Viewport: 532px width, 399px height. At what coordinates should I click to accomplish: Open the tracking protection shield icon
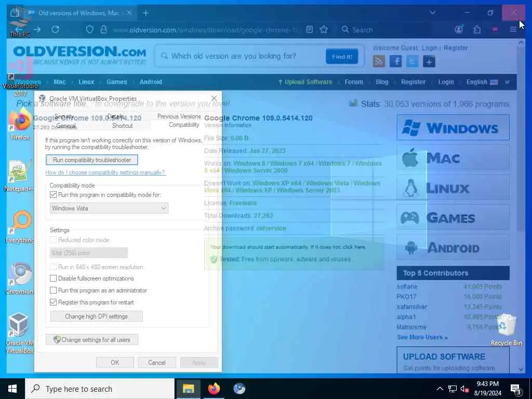point(89,30)
